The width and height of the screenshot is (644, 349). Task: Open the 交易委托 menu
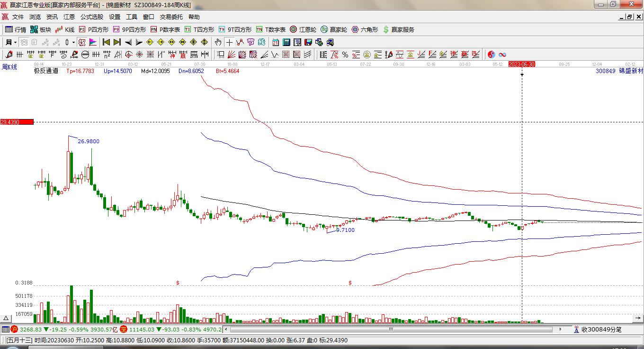[x=171, y=17]
